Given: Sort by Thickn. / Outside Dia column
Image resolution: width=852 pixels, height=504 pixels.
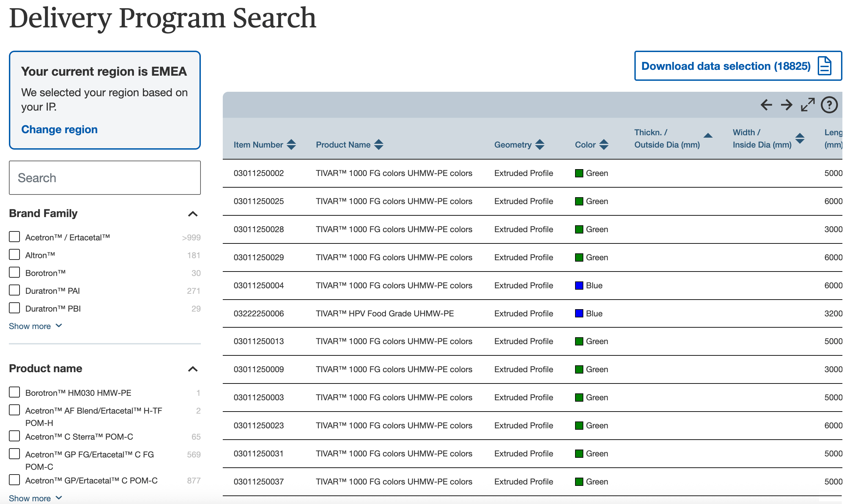Looking at the screenshot, I should click(708, 136).
